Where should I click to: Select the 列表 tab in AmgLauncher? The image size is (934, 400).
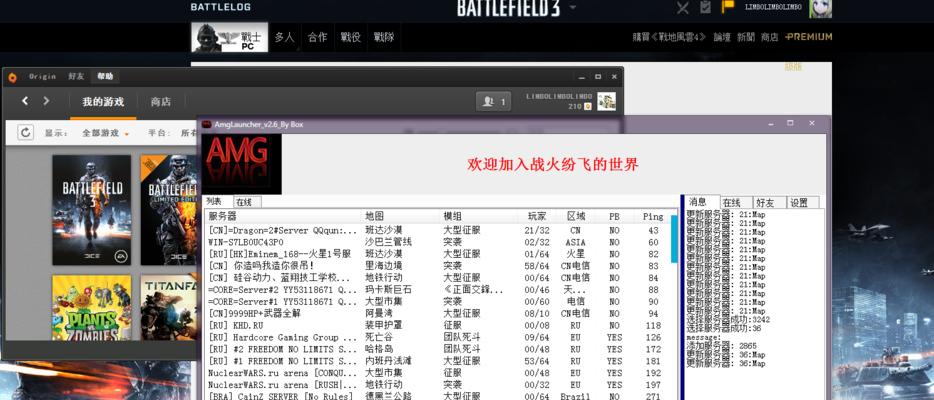(x=214, y=201)
